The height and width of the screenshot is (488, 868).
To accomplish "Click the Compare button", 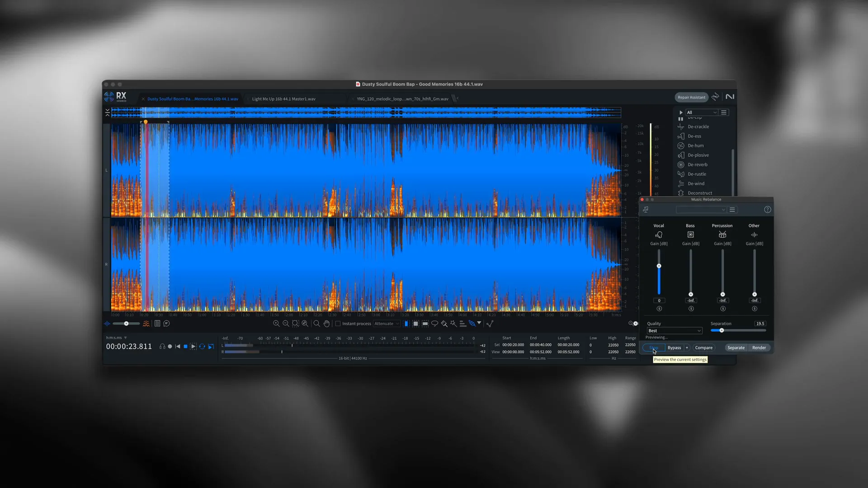I will pyautogui.click(x=703, y=347).
